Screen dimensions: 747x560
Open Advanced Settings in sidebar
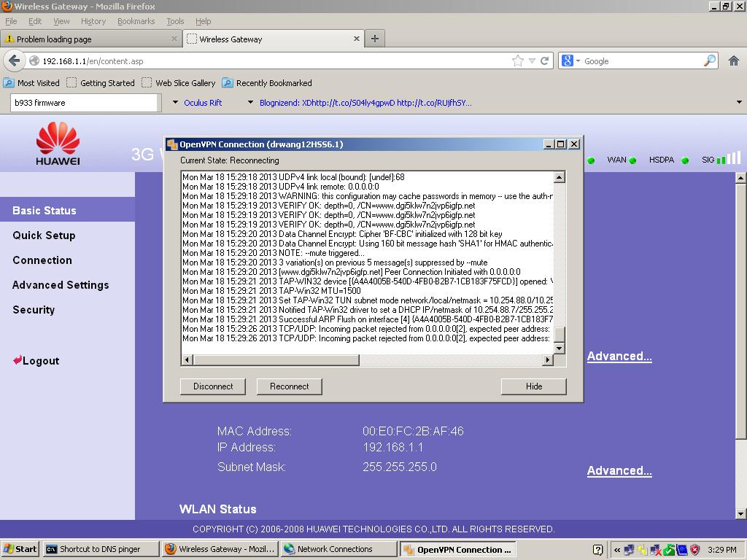tap(61, 285)
